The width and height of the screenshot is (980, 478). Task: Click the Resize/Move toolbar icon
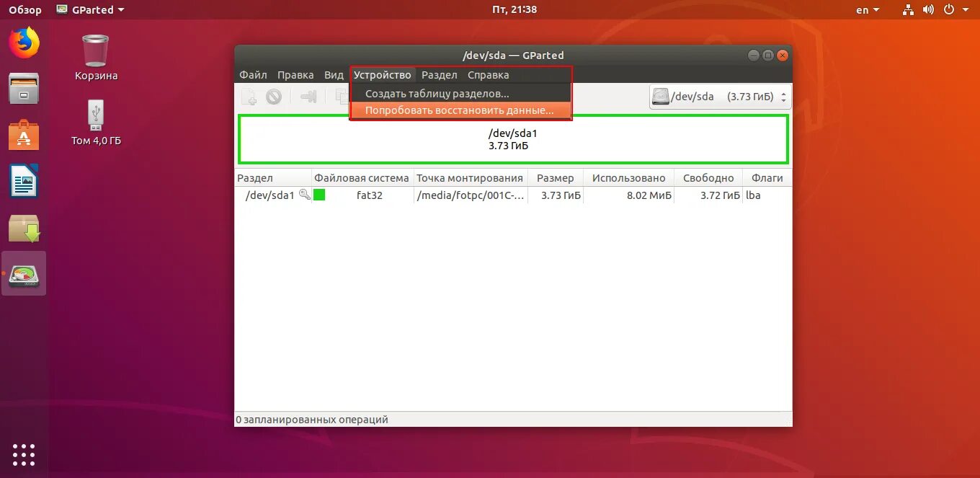308,97
